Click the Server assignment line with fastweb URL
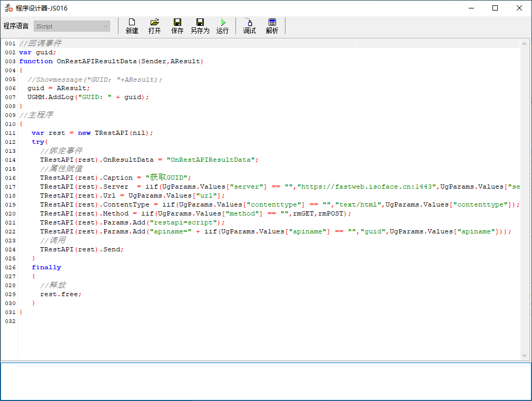Image resolution: width=532 pixels, height=401 pixels. point(280,187)
